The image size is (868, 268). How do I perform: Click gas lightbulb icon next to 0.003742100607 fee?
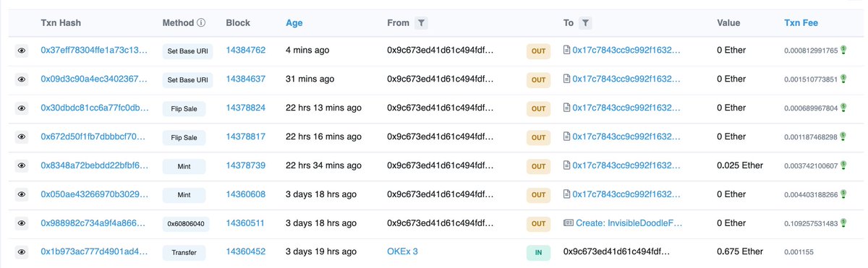click(843, 165)
